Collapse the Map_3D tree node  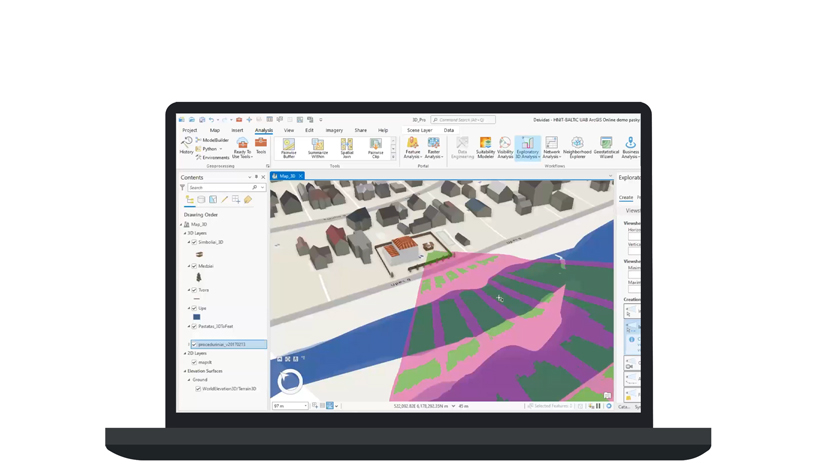181,224
